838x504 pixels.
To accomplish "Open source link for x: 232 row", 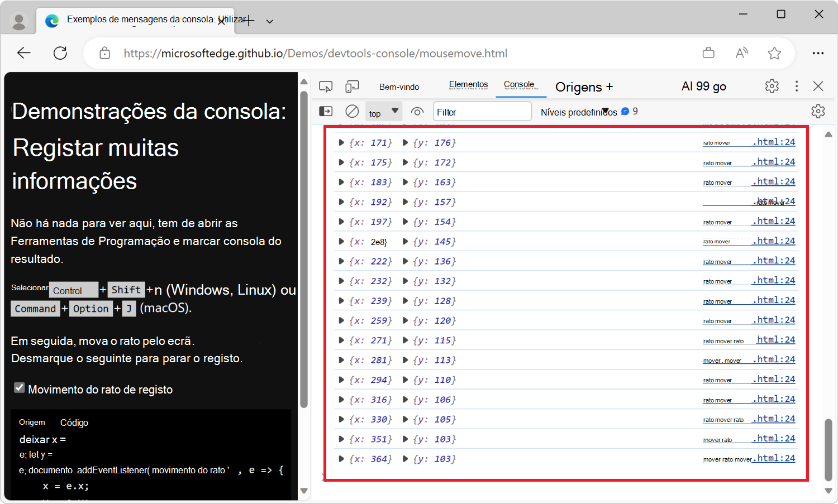I will click(x=749, y=281).
